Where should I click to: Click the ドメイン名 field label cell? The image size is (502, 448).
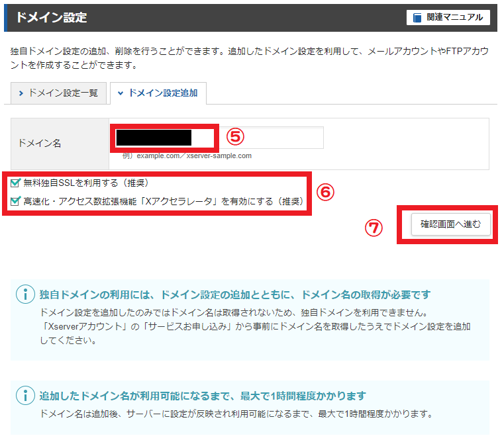60,144
